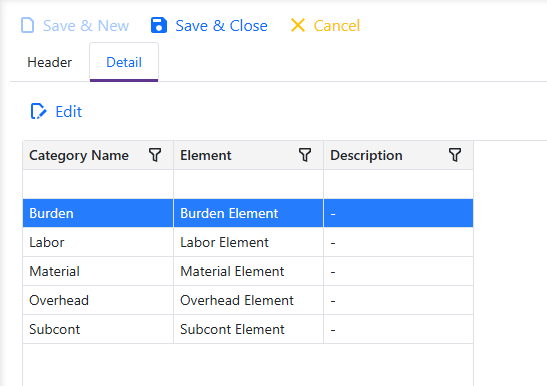Click the description dash in Overhead row
547x386 pixels.
coord(333,301)
